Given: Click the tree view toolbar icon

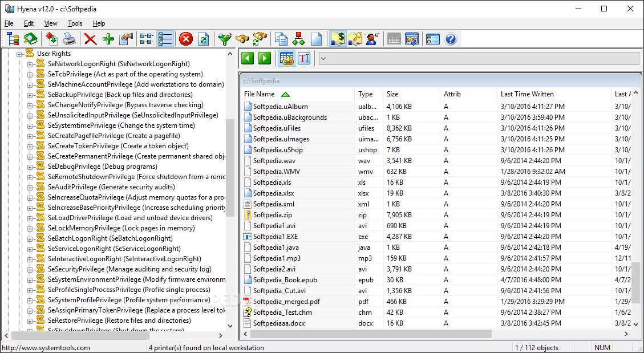Looking at the screenshot, I should click(x=13, y=39).
